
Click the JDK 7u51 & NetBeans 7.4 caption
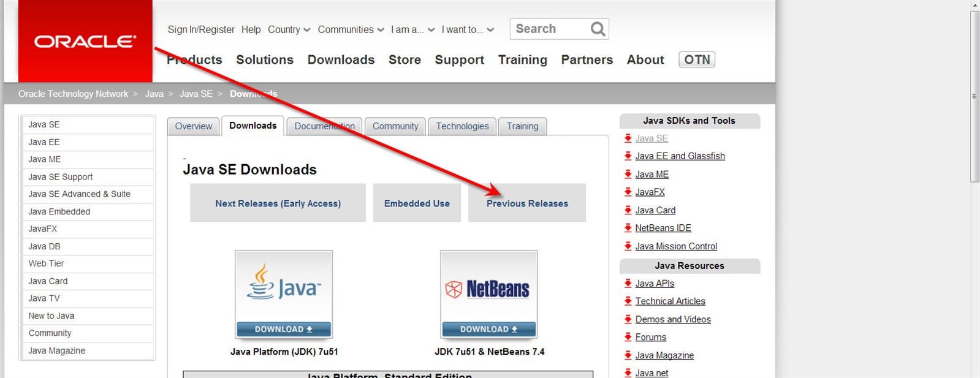pos(489,352)
